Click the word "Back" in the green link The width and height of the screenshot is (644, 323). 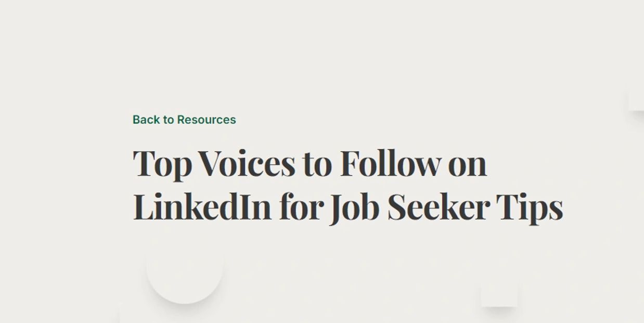(146, 120)
